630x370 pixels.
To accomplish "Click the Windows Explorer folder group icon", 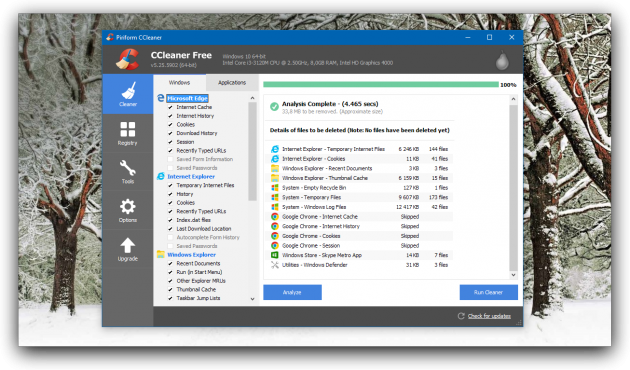I will click(161, 254).
